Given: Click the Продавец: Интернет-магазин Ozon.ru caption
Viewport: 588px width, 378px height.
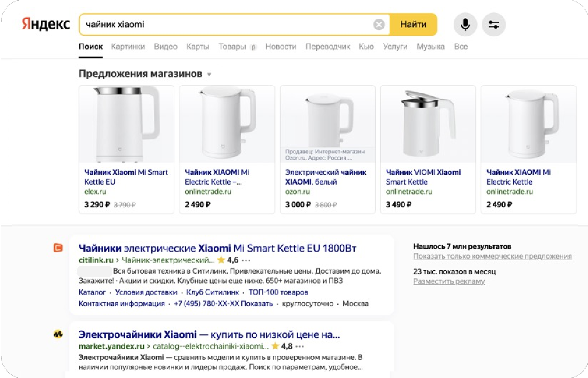Looking at the screenshot, I should tap(325, 155).
